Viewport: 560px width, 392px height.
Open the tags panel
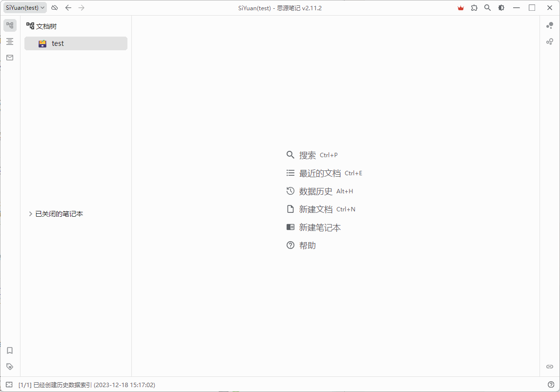[10, 367]
